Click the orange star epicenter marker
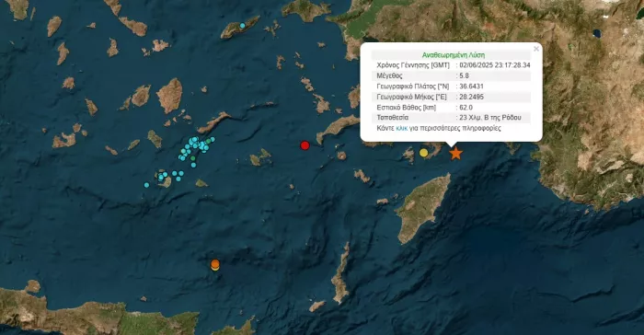The image size is (644, 335). [455, 154]
